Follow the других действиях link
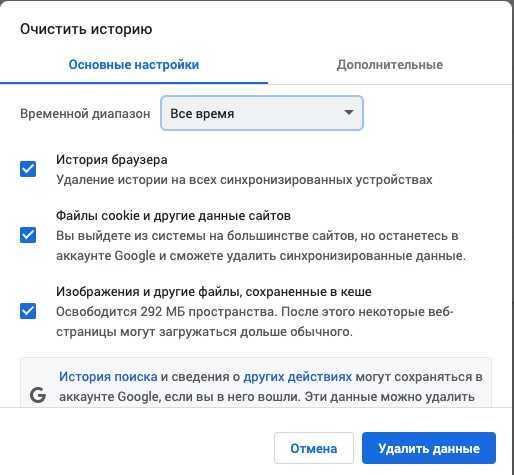Viewport: 514px width, 475px height. pos(297,377)
